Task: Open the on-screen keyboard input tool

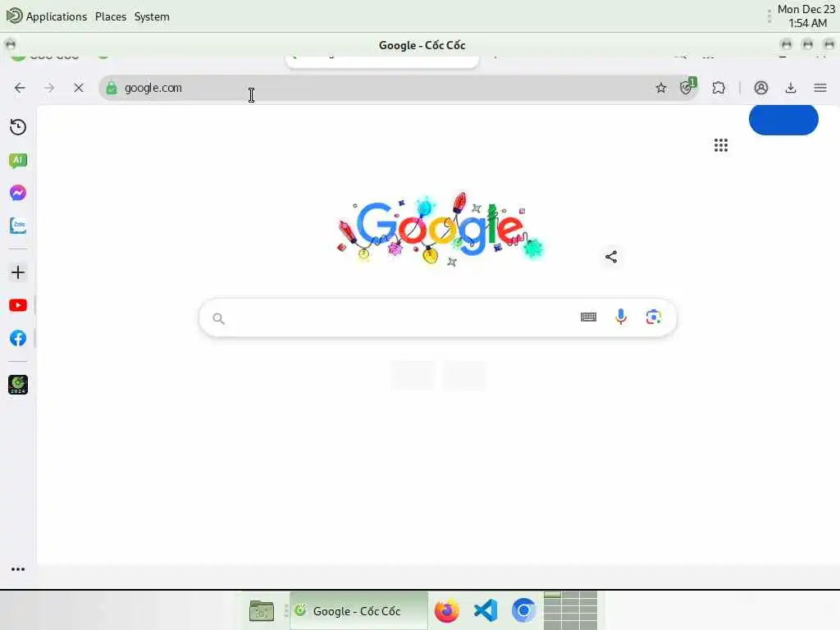Action: (x=588, y=317)
